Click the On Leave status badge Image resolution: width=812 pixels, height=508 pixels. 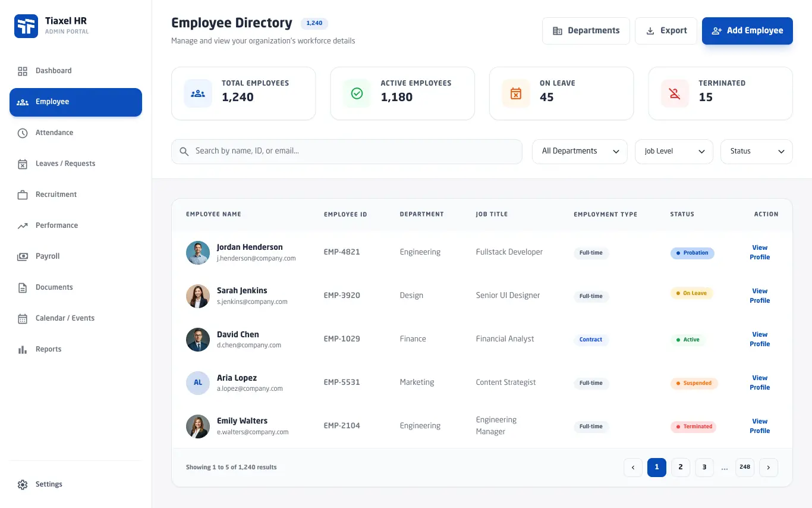pos(691,294)
